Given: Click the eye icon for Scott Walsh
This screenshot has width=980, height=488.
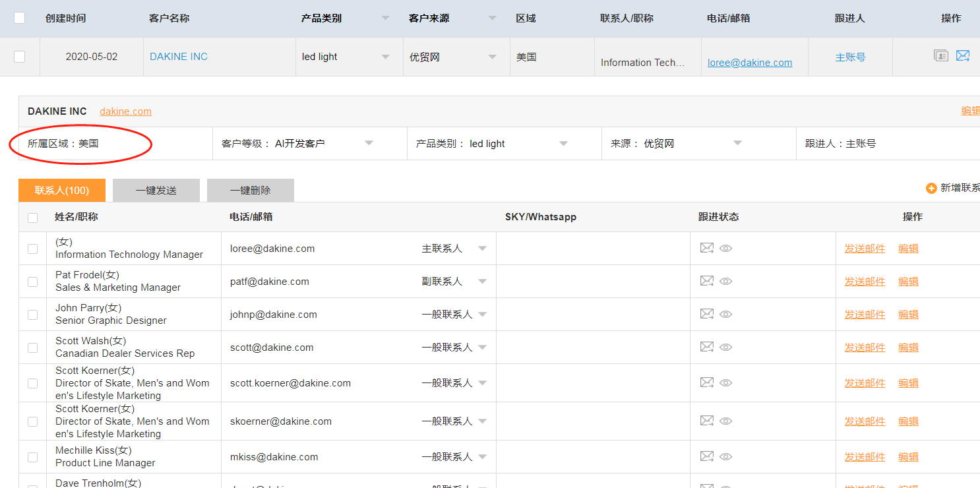Looking at the screenshot, I should click(726, 348).
